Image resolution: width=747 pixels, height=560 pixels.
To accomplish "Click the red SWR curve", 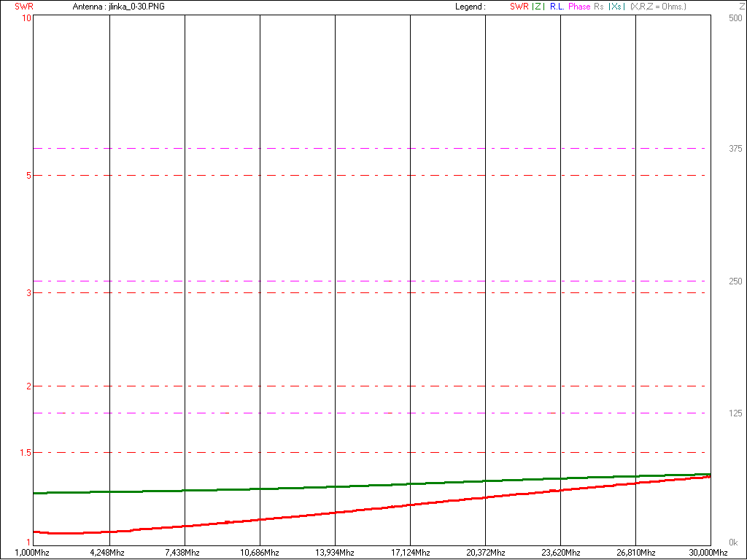I will click(373, 508).
